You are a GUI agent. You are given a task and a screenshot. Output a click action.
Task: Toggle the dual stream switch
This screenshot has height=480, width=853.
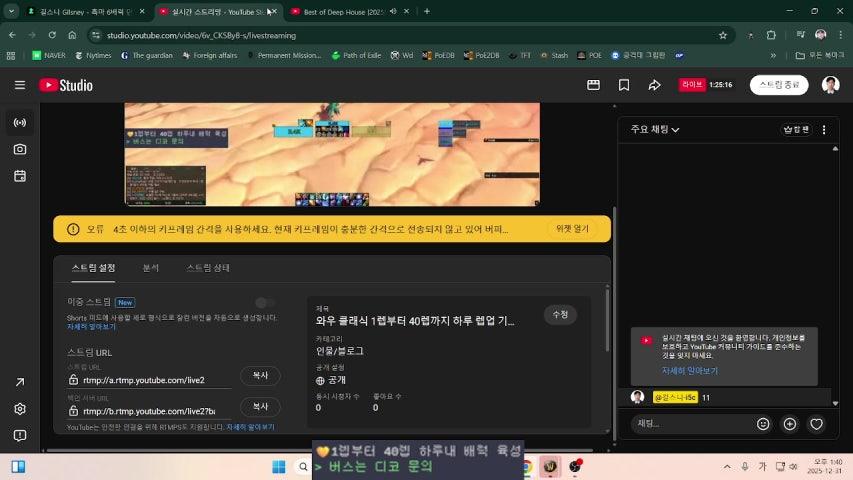click(265, 303)
